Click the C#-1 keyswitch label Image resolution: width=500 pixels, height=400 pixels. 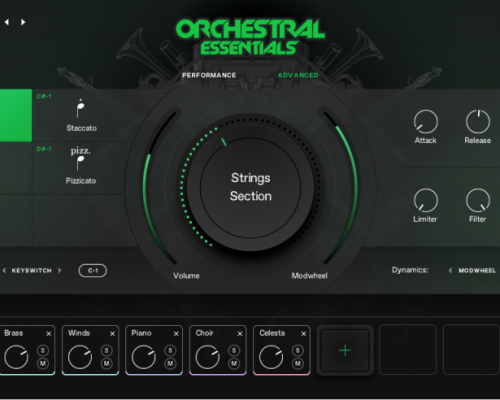tap(44, 96)
